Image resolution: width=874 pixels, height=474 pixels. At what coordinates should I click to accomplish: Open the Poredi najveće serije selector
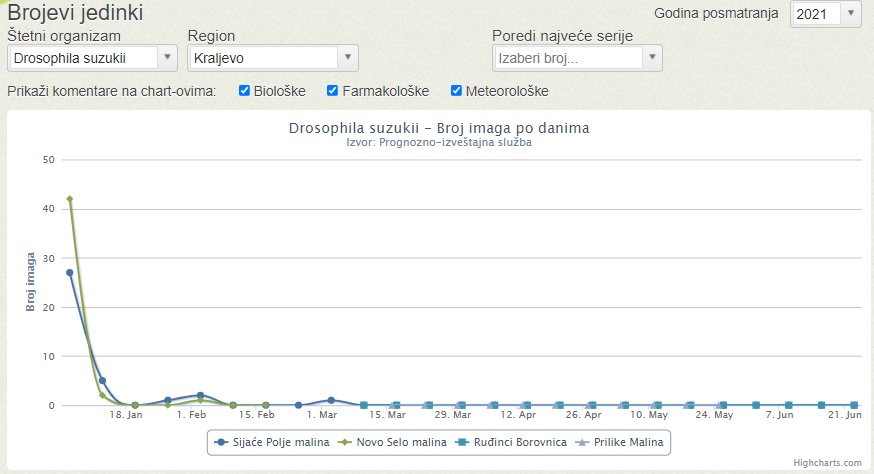tap(577, 58)
